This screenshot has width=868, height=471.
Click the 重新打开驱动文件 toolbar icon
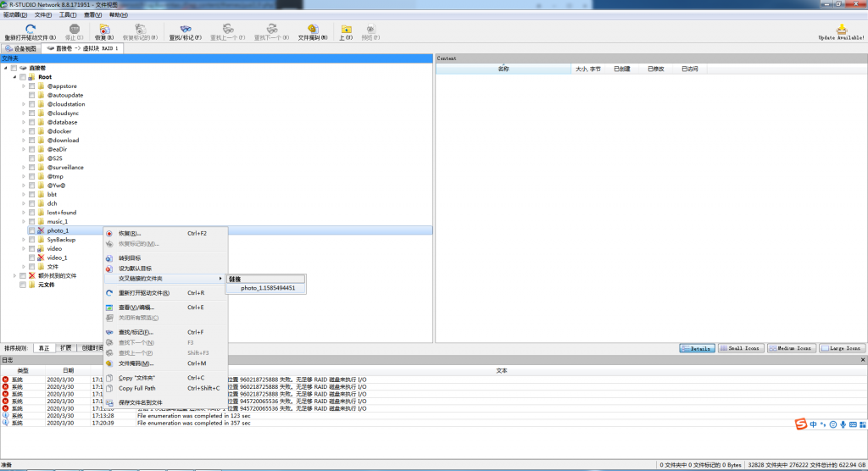(x=30, y=29)
